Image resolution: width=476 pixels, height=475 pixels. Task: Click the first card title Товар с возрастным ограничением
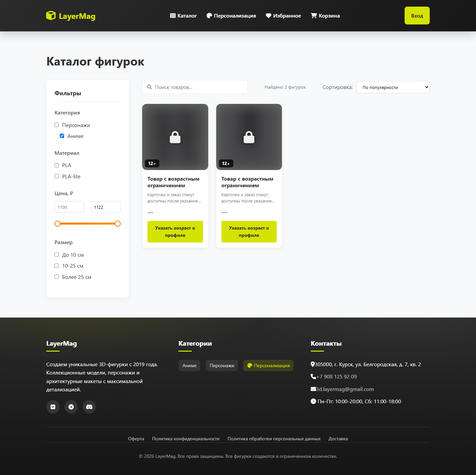point(174,182)
